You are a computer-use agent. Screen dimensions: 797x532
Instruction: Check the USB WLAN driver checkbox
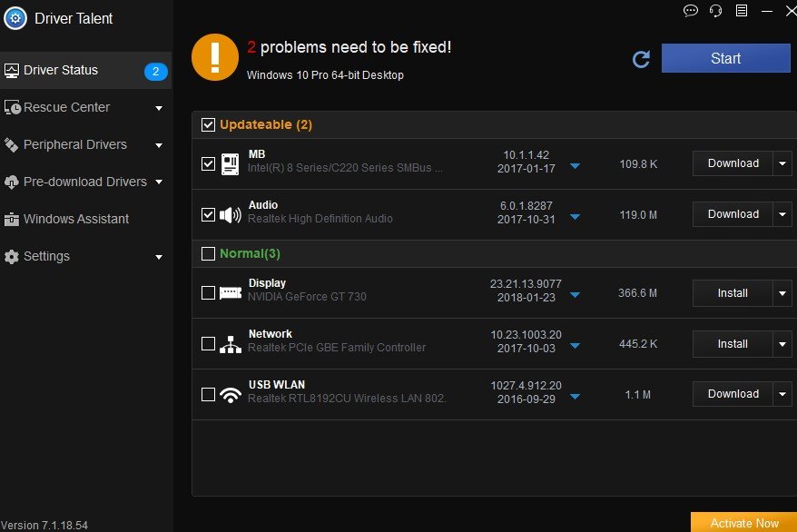208,395
